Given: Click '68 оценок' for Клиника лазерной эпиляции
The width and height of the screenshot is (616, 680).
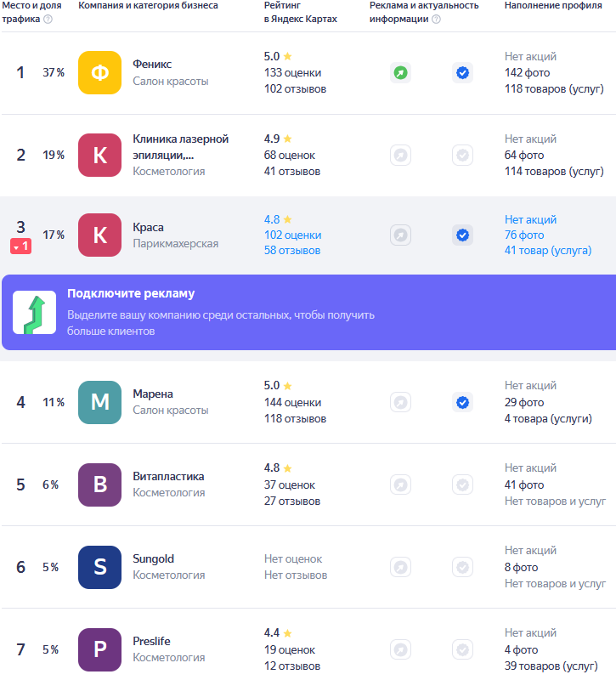Looking at the screenshot, I should coord(290,155).
